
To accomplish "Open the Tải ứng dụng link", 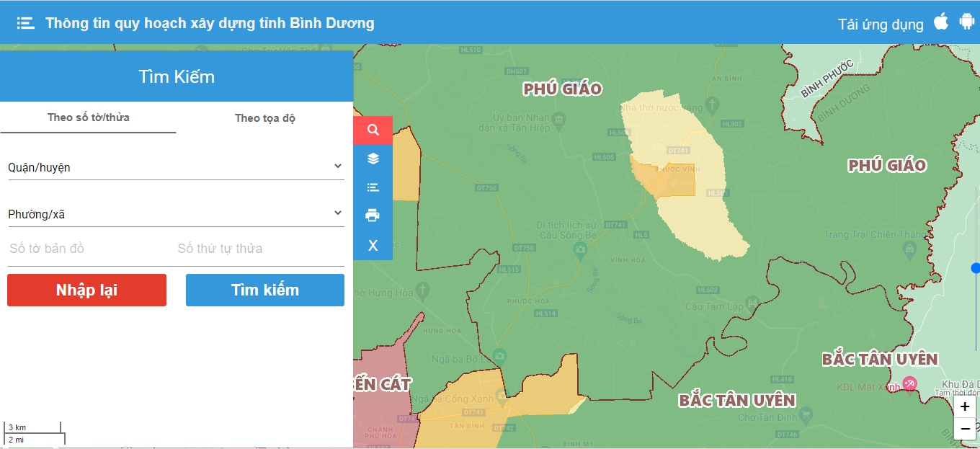I will click(x=881, y=24).
